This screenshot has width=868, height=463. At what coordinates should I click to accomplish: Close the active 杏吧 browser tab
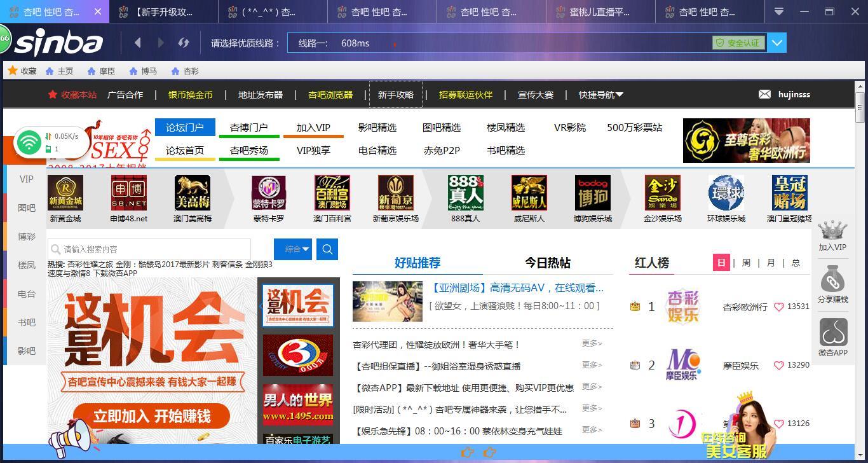(97, 11)
